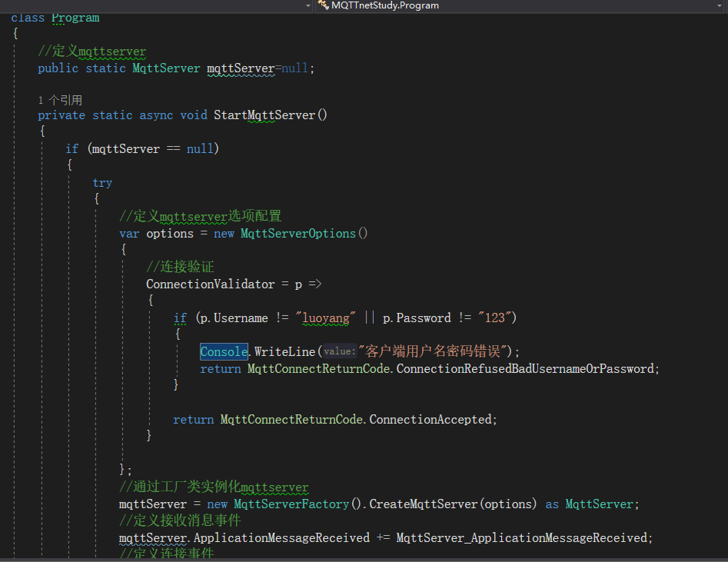Click the MqttServerFactory type name
This screenshot has height=562, width=728.
tap(291, 504)
